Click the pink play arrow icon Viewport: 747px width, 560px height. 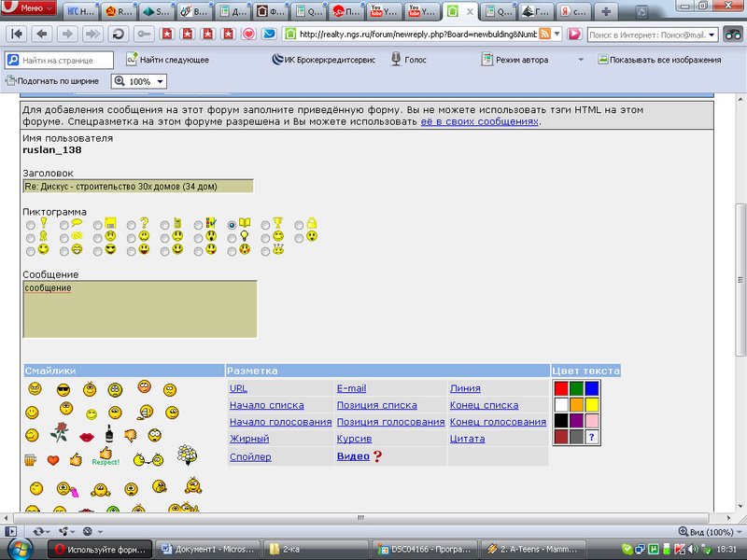pos(574,35)
